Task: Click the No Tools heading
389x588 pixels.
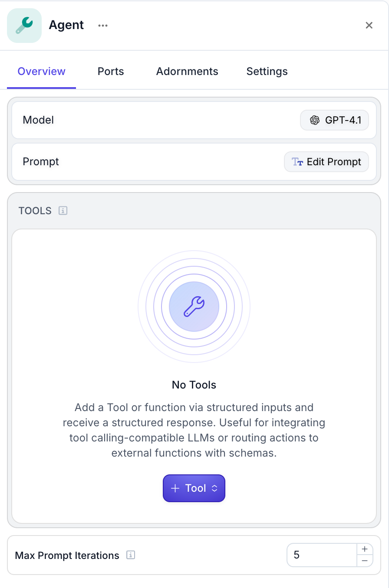Action: pyautogui.click(x=194, y=385)
